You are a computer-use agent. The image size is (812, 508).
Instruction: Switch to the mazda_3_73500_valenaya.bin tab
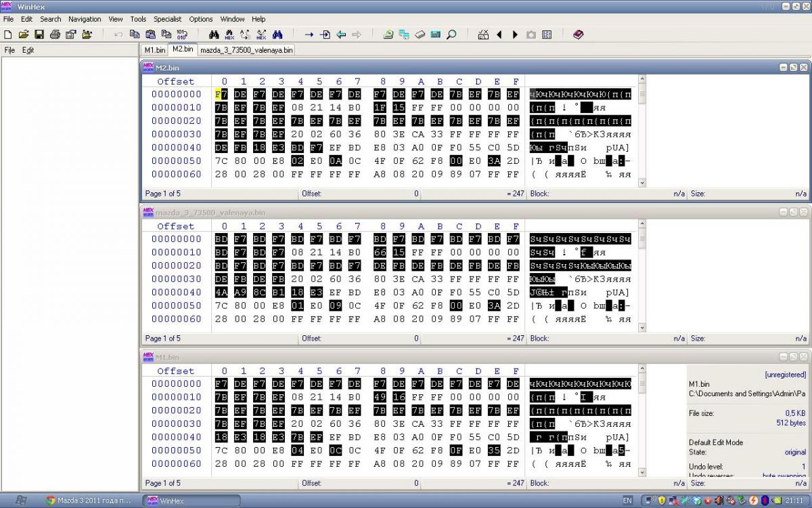246,50
